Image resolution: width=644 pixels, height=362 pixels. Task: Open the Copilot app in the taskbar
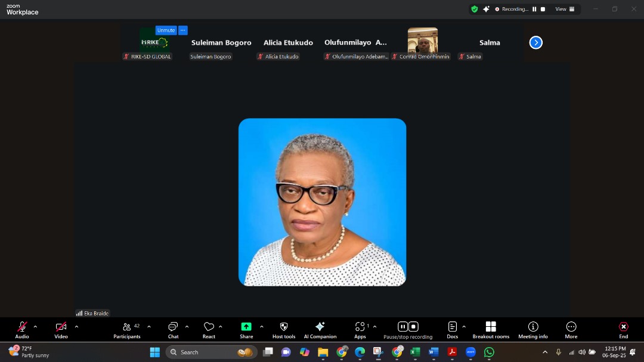point(304,352)
